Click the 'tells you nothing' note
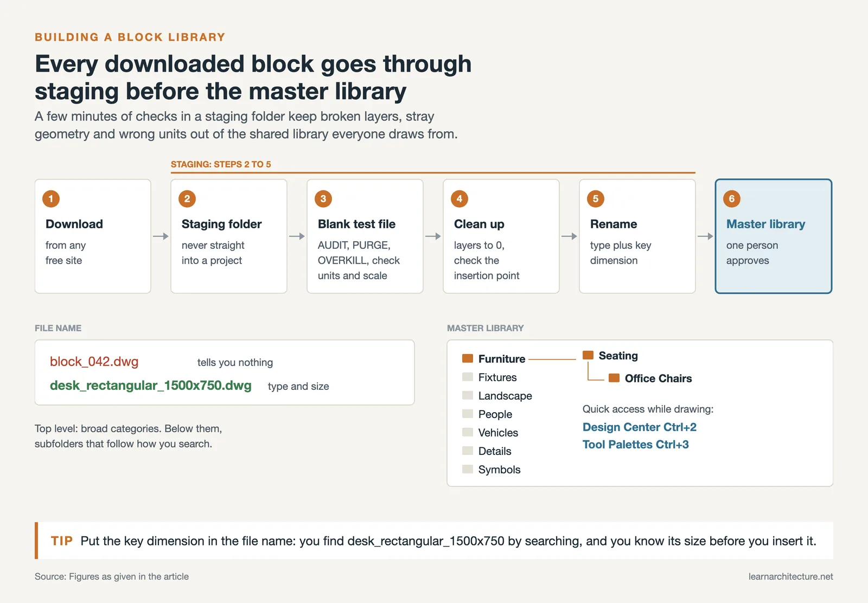The height and width of the screenshot is (603, 868). point(235,362)
